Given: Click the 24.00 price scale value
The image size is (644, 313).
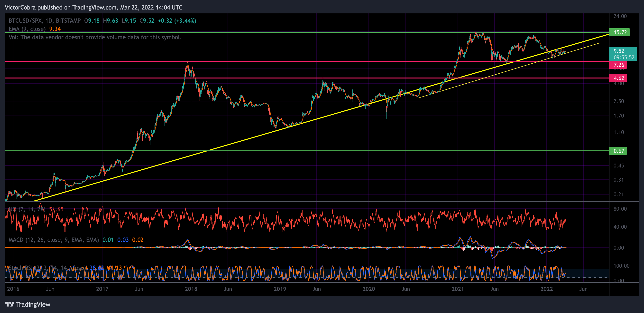Looking at the screenshot, I should pyautogui.click(x=620, y=16).
